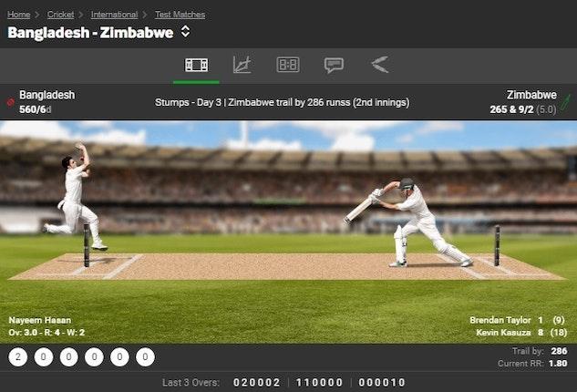577x392 pixels.
Task: Go to the Home breadcrumb link
Action: tap(19, 15)
